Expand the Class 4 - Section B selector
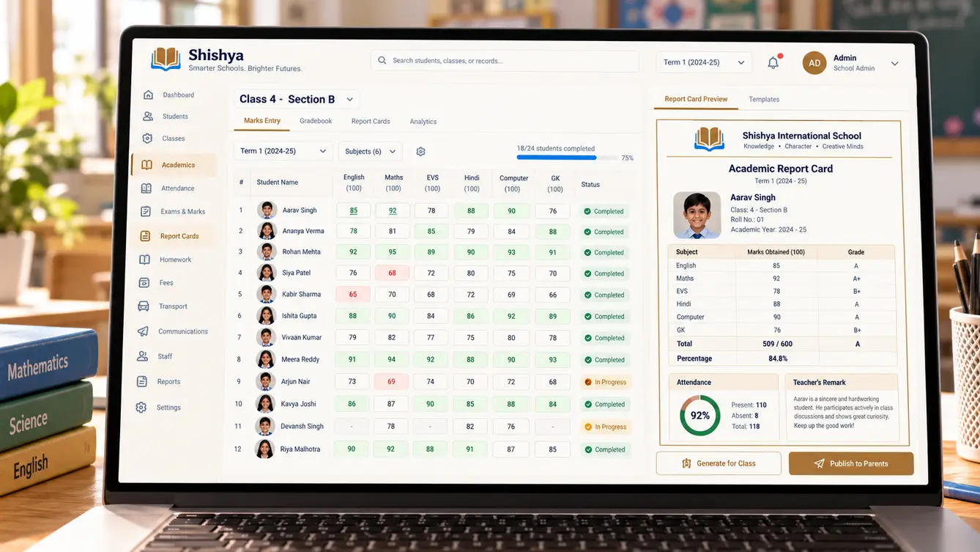980x552 pixels. 297,99
